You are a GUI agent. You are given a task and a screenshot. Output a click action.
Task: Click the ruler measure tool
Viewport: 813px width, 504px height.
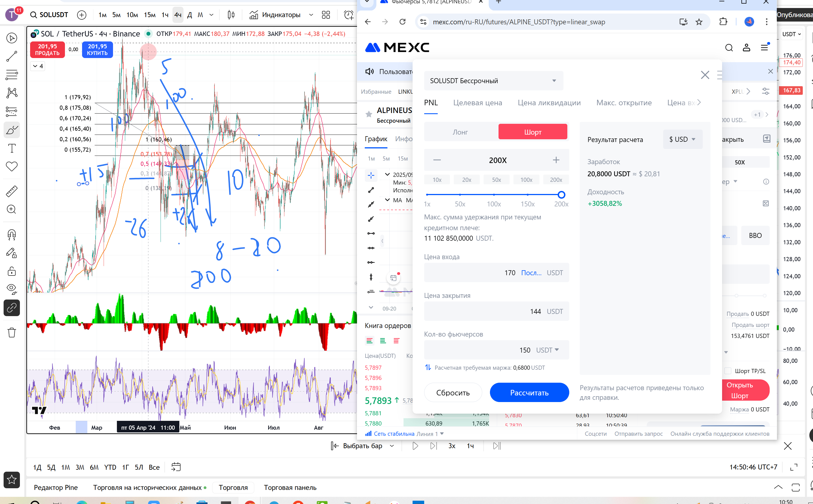click(12, 191)
